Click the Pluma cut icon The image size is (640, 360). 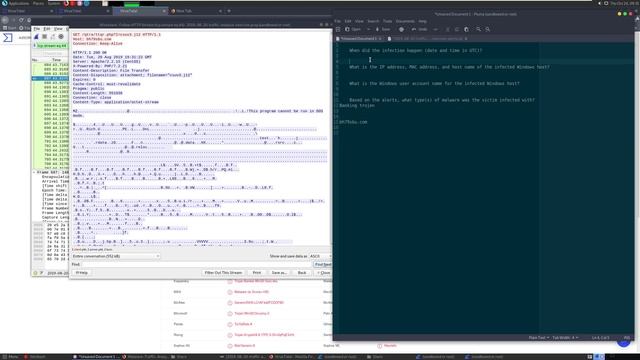click(x=447, y=29)
